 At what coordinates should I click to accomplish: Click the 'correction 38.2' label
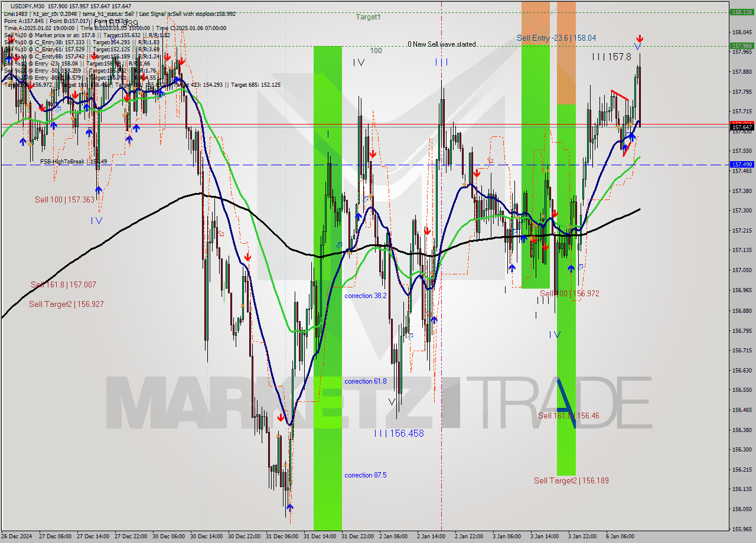366,296
